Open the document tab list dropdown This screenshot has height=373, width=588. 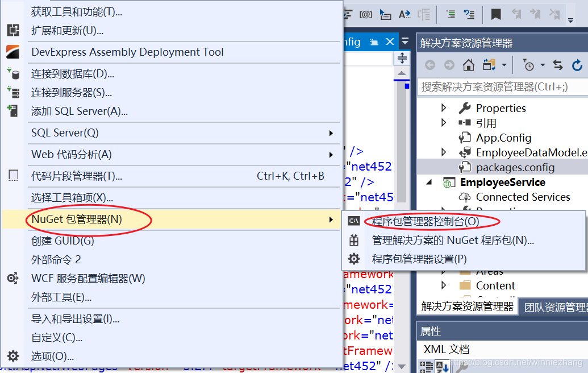405,42
